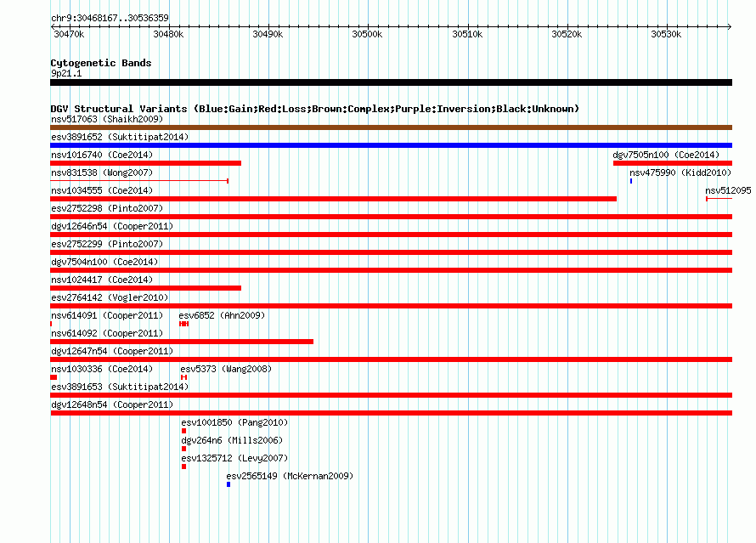Open nsv1034555 (Coe2014) label
Viewport: 756px width, 543px height.
tap(102, 190)
